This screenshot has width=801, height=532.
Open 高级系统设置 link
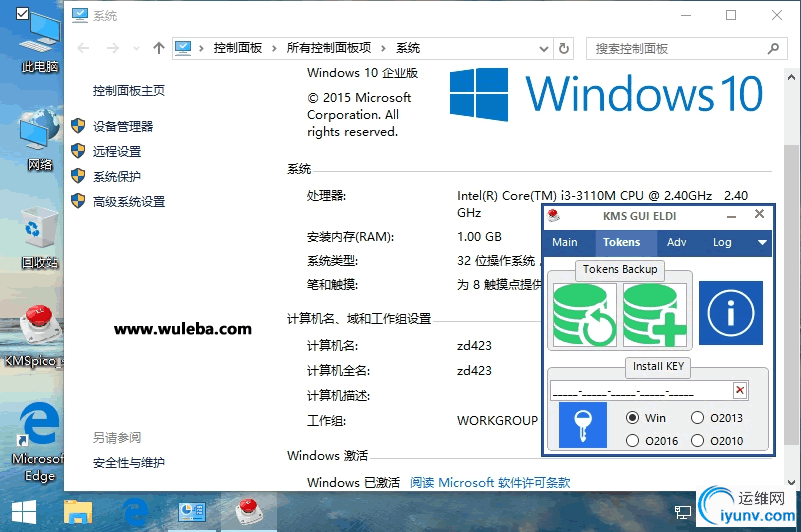pos(129,201)
